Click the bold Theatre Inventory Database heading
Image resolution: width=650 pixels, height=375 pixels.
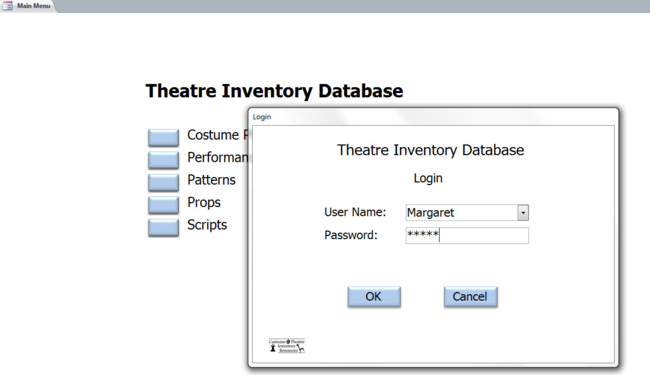(274, 91)
